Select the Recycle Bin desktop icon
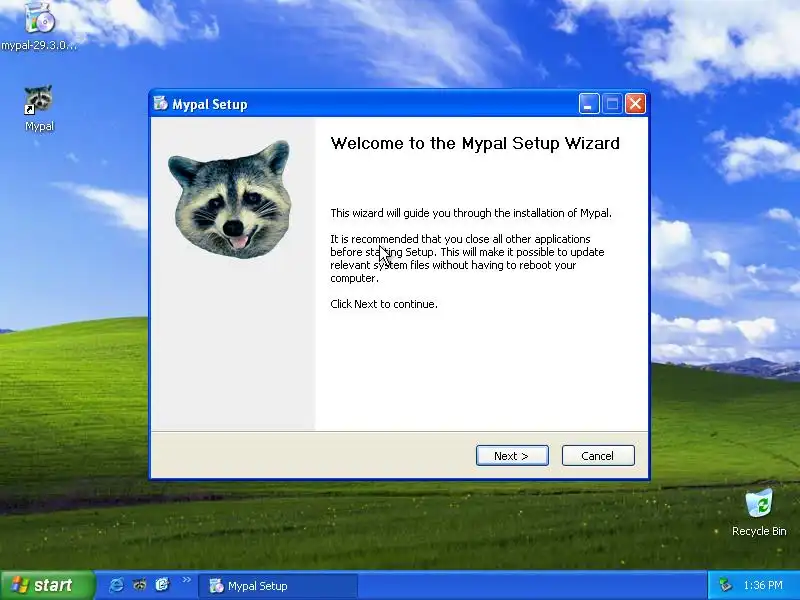 [x=759, y=513]
